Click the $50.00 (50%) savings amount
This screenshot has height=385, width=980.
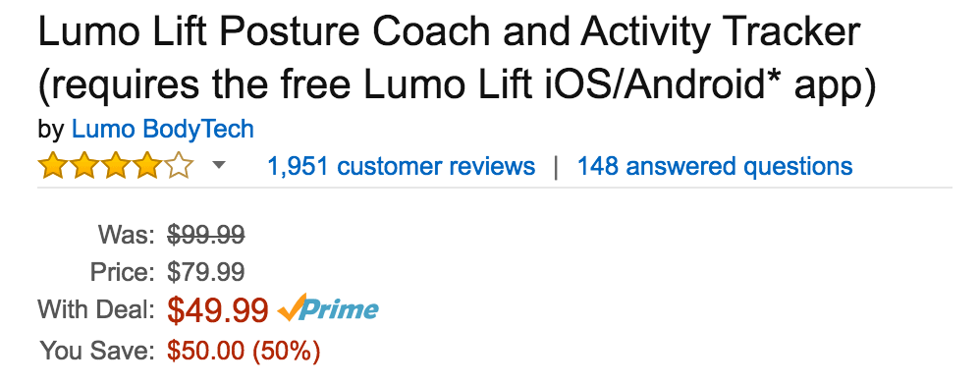[x=244, y=352]
